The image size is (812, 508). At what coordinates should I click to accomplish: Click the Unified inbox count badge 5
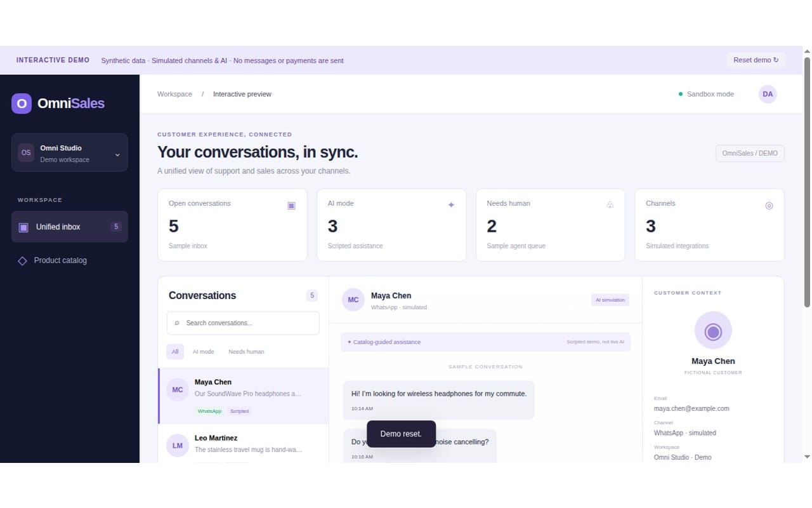[x=116, y=227]
